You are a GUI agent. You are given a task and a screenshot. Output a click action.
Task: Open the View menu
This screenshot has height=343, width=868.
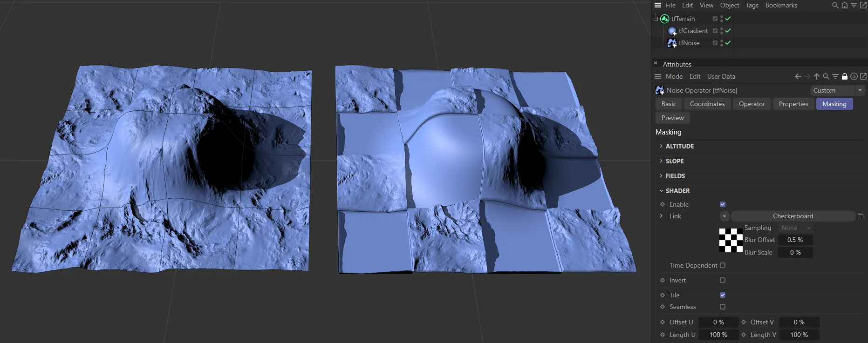point(706,5)
